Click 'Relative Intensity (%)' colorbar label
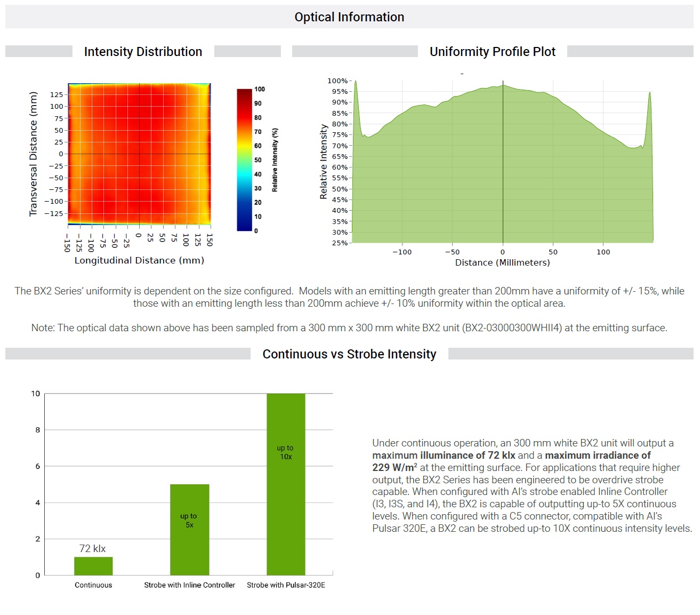This screenshot has width=700, height=615. pyautogui.click(x=275, y=160)
